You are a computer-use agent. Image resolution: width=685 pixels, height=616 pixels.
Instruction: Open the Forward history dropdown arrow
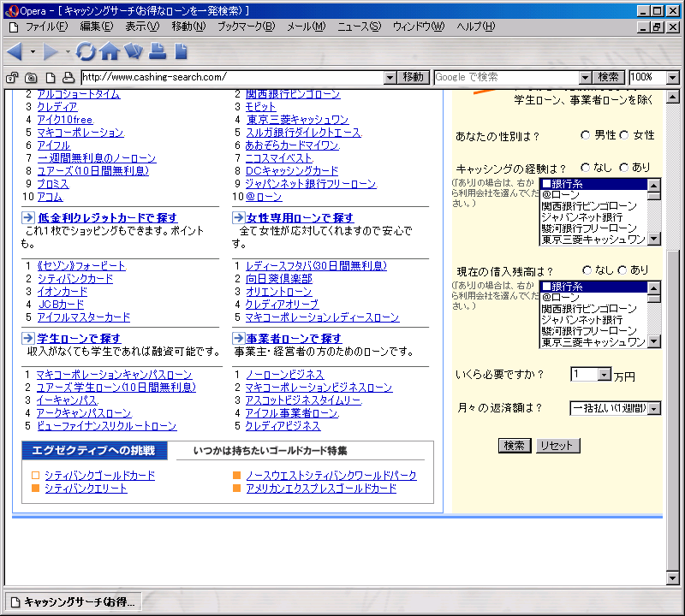68,51
